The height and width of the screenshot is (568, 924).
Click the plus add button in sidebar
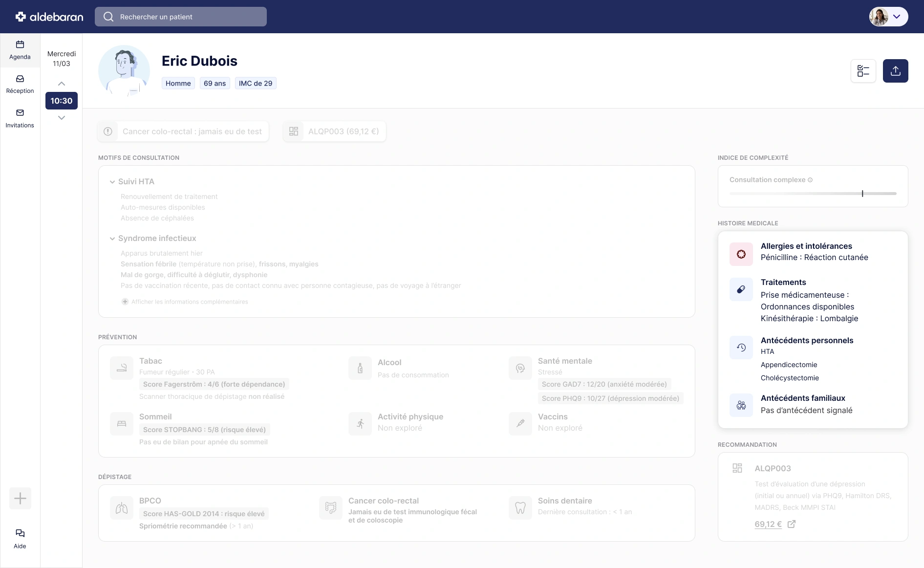20,499
